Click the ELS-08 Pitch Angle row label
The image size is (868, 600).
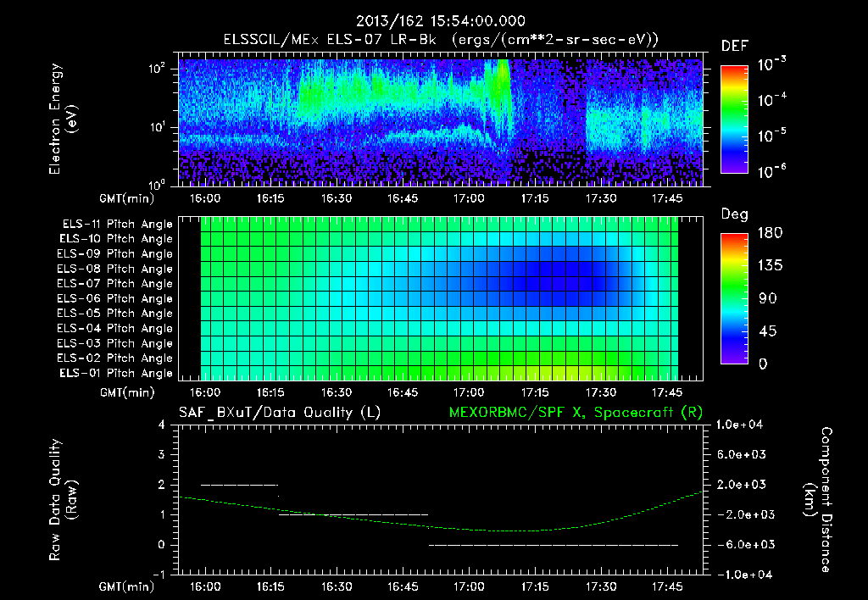tap(114, 269)
